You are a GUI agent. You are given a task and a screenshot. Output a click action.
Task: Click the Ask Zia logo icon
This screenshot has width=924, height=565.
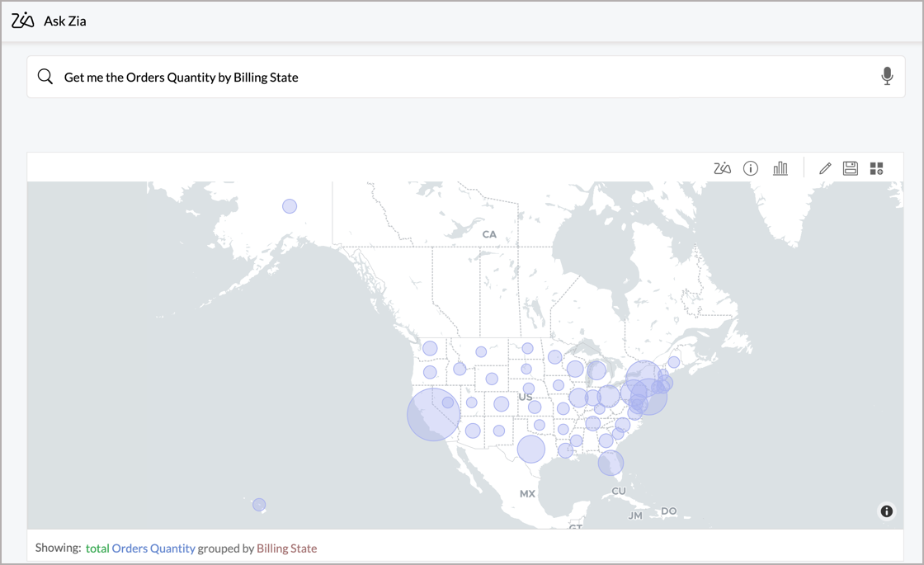(x=23, y=21)
